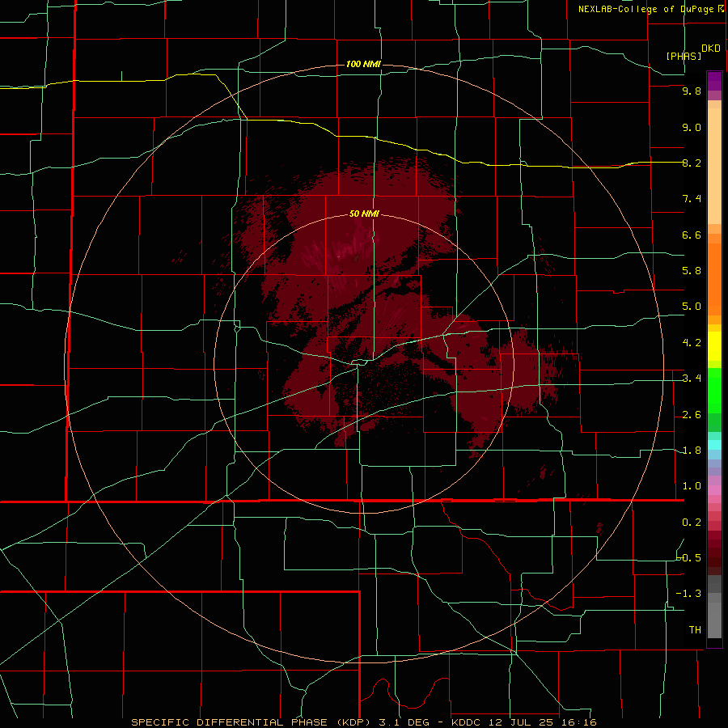Click the 5.0 scale label
Viewport: 728px width, 728px height.
[x=692, y=307]
